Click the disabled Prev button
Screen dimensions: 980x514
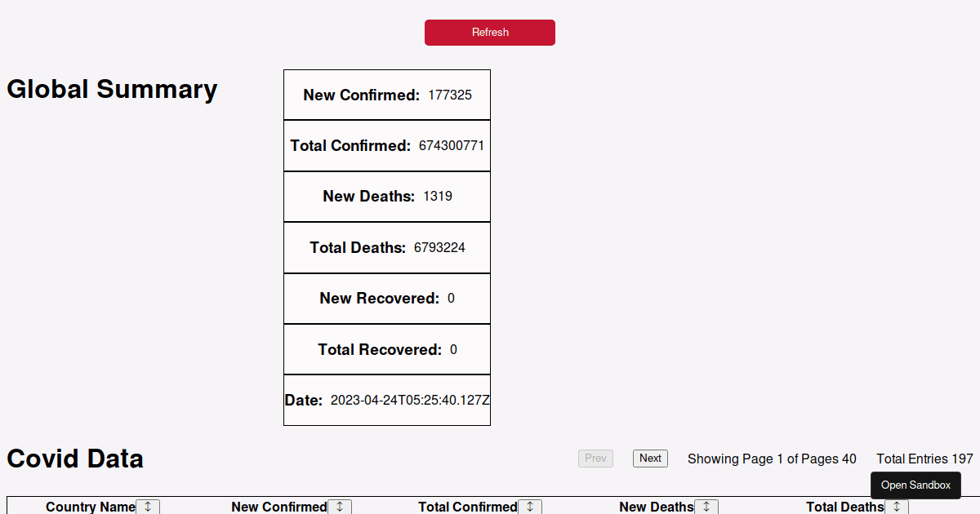point(595,459)
